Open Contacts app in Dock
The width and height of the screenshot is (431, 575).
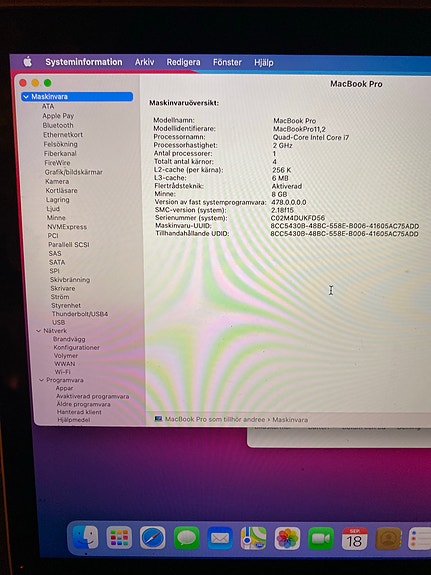click(x=388, y=538)
